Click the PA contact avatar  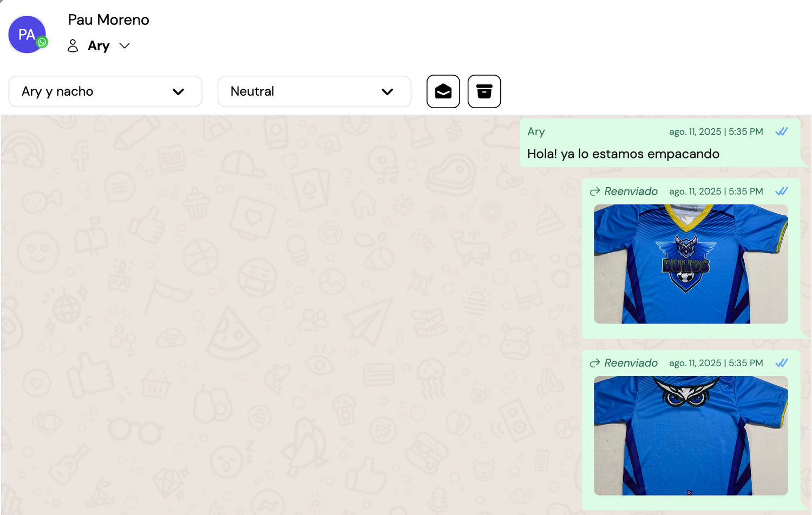[x=27, y=35]
